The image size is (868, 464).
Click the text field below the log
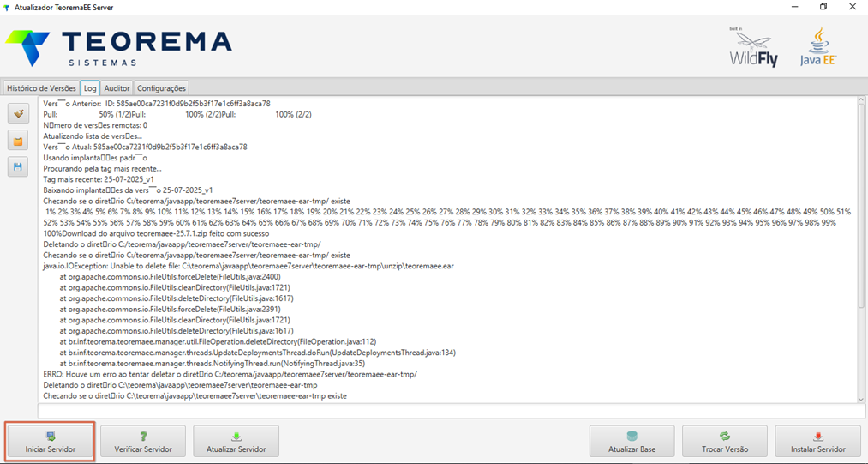[452, 412]
